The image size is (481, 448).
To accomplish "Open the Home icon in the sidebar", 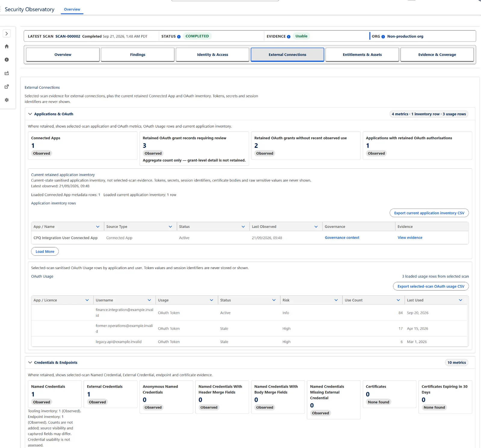I will tap(7, 46).
